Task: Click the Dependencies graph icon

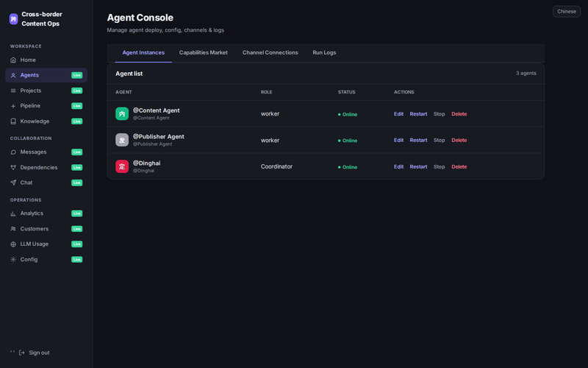Action: tap(13, 168)
